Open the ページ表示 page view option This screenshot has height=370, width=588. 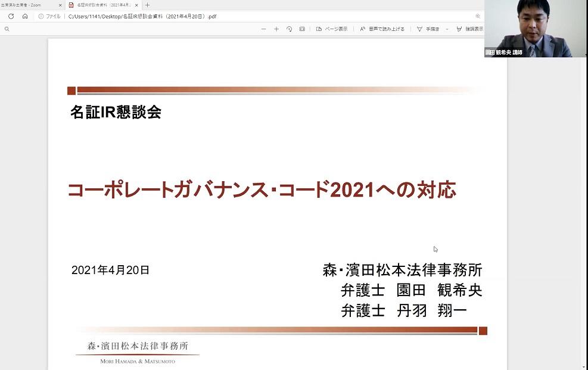pyautogui.click(x=332, y=29)
